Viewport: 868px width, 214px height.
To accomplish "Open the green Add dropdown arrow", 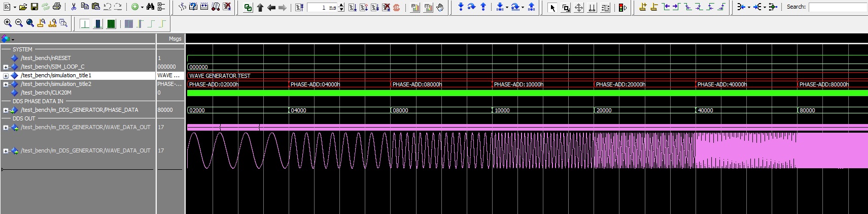I will pos(142,8).
